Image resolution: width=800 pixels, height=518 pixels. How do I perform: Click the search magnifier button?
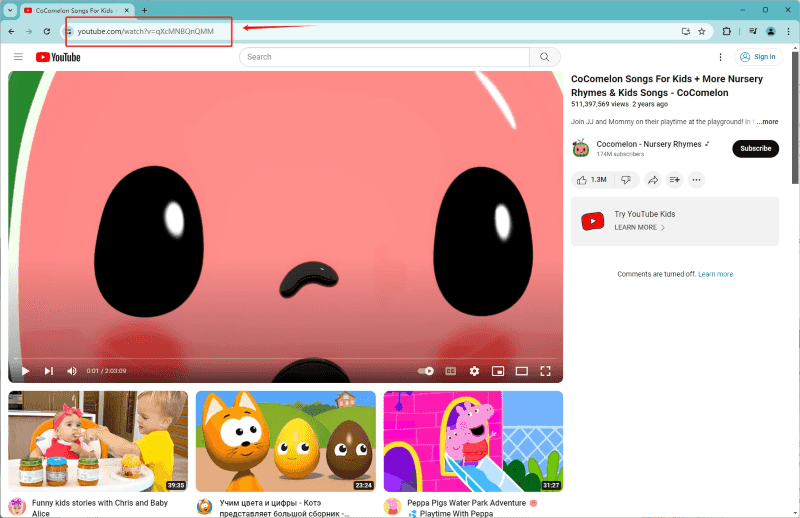[545, 57]
